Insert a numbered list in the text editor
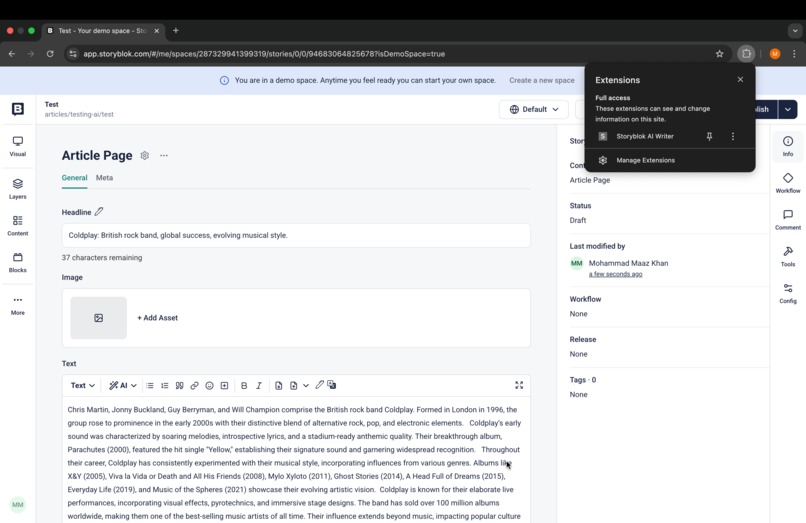 164,385
